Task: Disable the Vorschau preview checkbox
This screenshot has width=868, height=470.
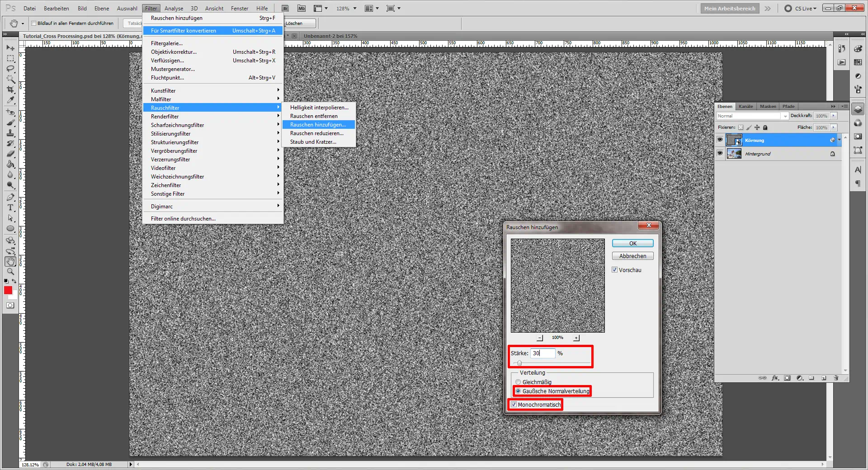Action: point(614,270)
